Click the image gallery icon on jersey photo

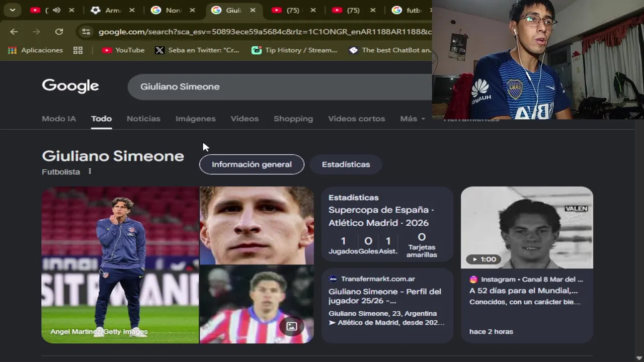tap(292, 326)
